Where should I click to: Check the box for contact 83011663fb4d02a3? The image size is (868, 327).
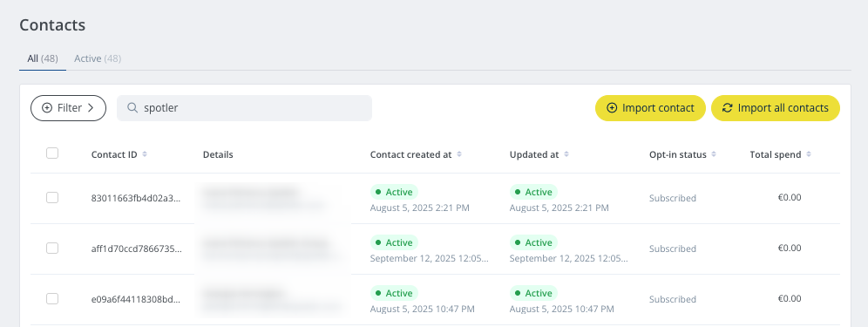click(x=52, y=197)
